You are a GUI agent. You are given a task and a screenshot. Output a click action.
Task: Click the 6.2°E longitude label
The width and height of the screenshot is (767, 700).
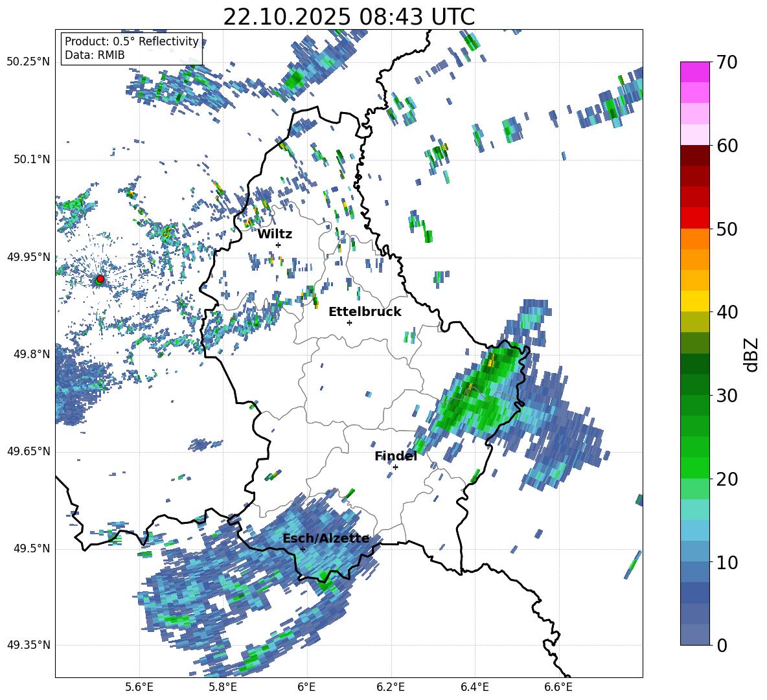[x=391, y=687]
